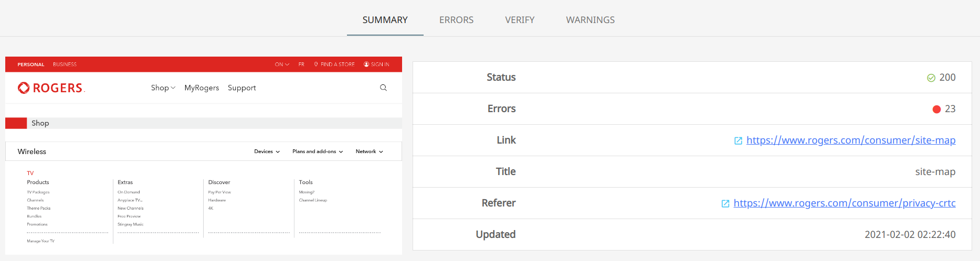980x261 pixels.
Task: Expand the ON province dropdown
Action: [282, 64]
